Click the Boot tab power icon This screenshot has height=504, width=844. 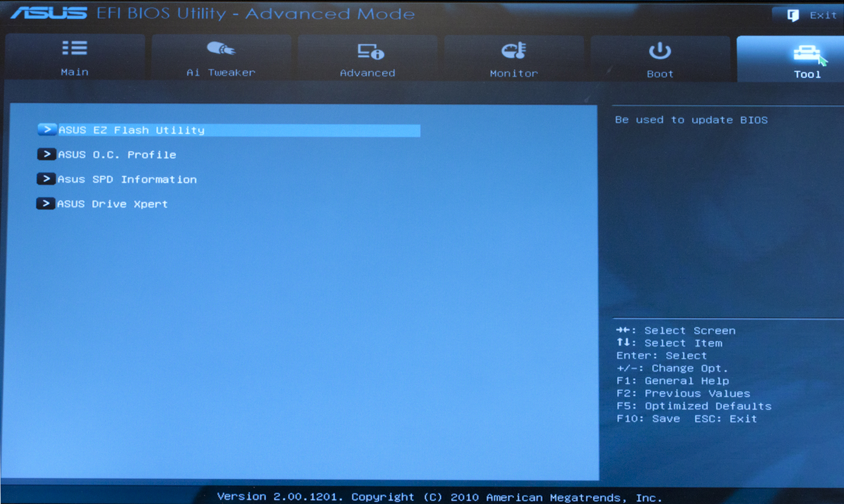pyautogui.click(x=660, y=51)
